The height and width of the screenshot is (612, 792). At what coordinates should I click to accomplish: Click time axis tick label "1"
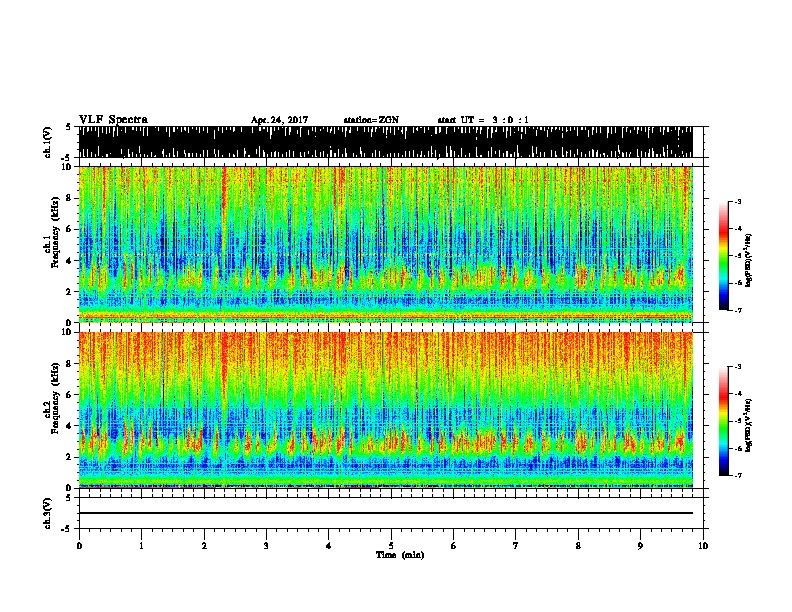coord(141,546)
